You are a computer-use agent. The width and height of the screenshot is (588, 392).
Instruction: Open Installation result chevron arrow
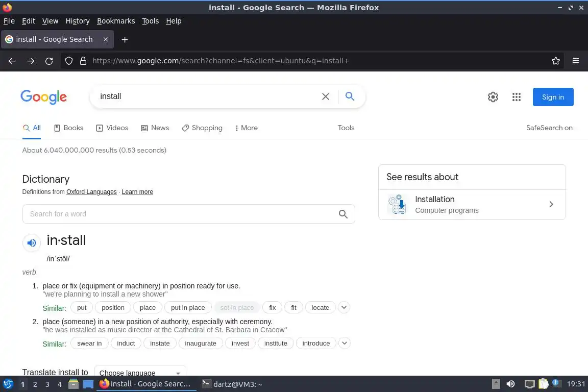pos(551,205)
